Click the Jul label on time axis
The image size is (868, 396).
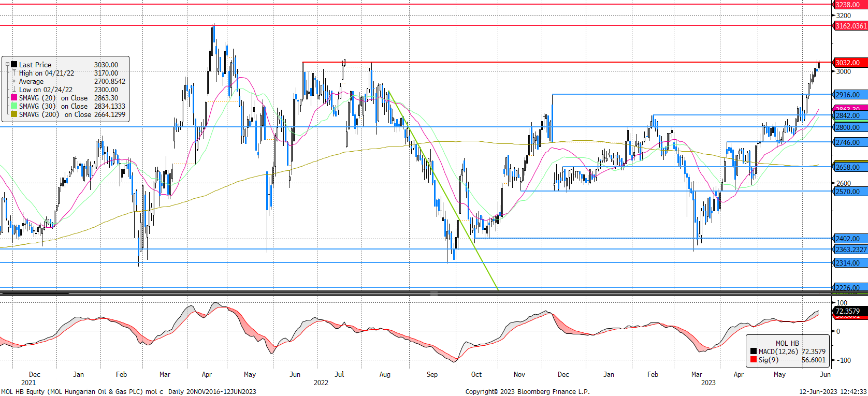(339, 374)
